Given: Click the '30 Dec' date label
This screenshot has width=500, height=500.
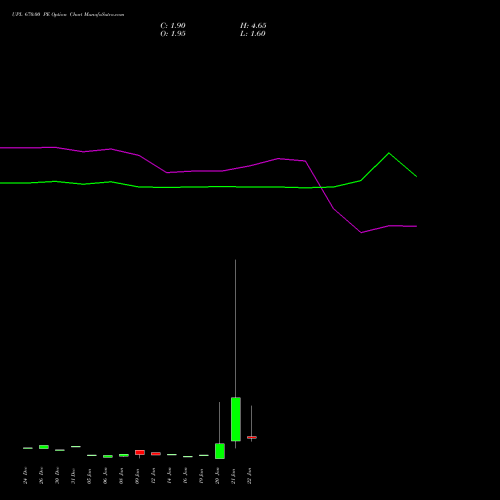Looking at the screenshot, I should pyautogui.click(x=58, y=476).
